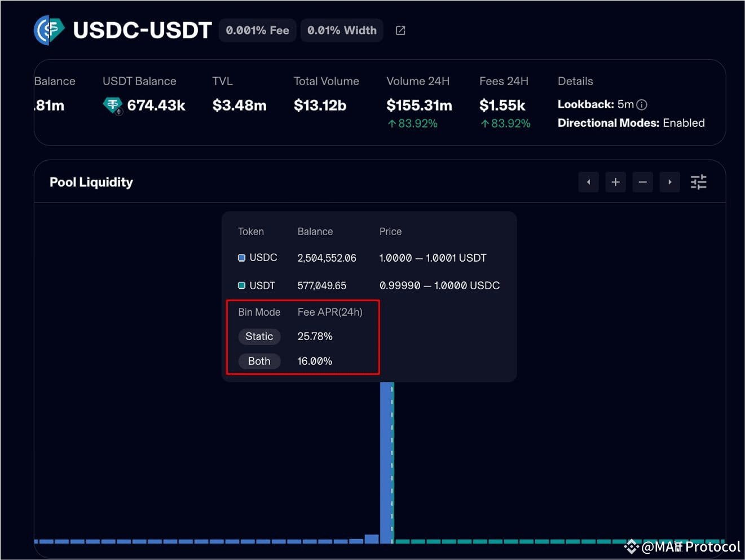This screenshot has height=560, width=745.
Task: Click the Bin Mode column header
Action: [x=259, y=312]
